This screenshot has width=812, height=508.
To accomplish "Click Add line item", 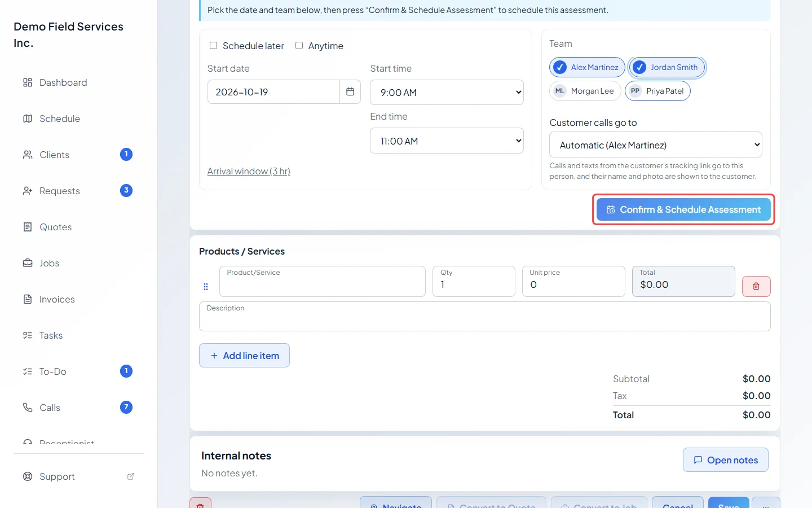I will pos(244,356).
